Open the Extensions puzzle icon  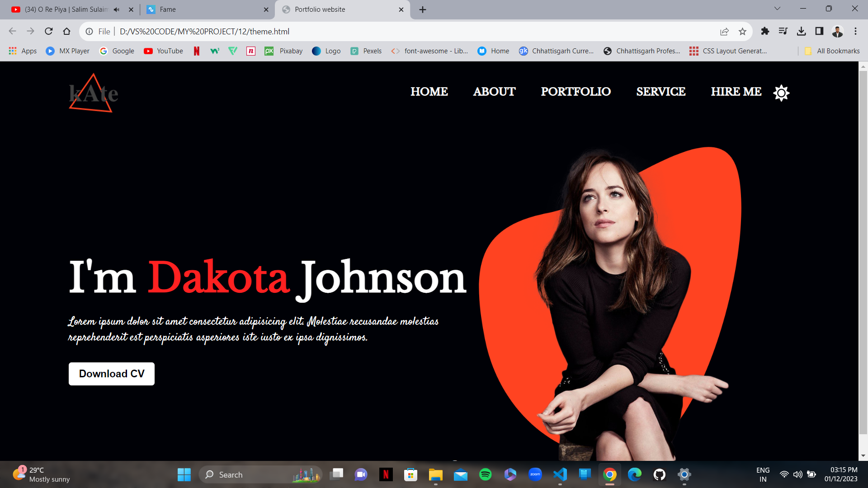765,31
